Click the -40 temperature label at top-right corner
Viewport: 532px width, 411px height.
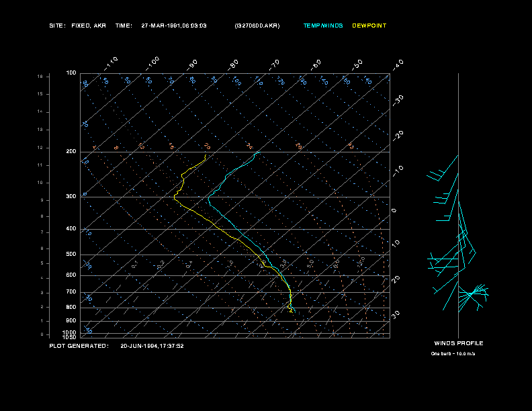(x=398, y=65)
